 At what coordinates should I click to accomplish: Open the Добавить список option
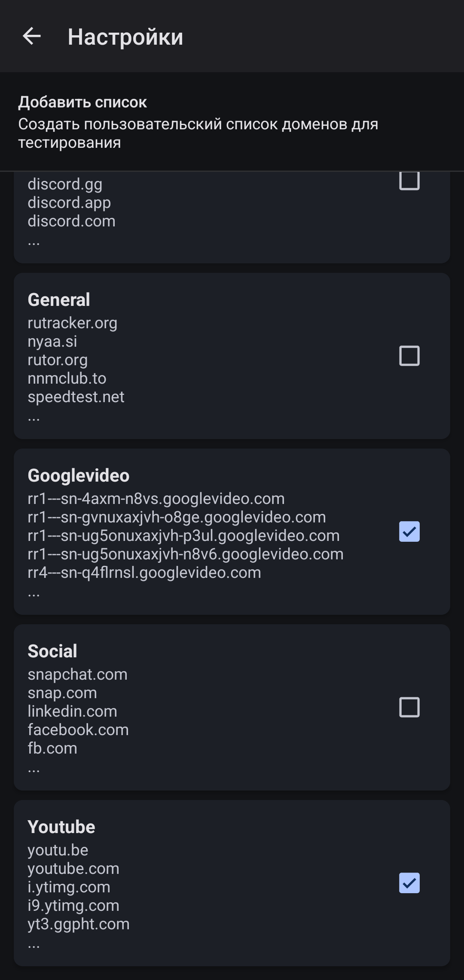(198, 122)
